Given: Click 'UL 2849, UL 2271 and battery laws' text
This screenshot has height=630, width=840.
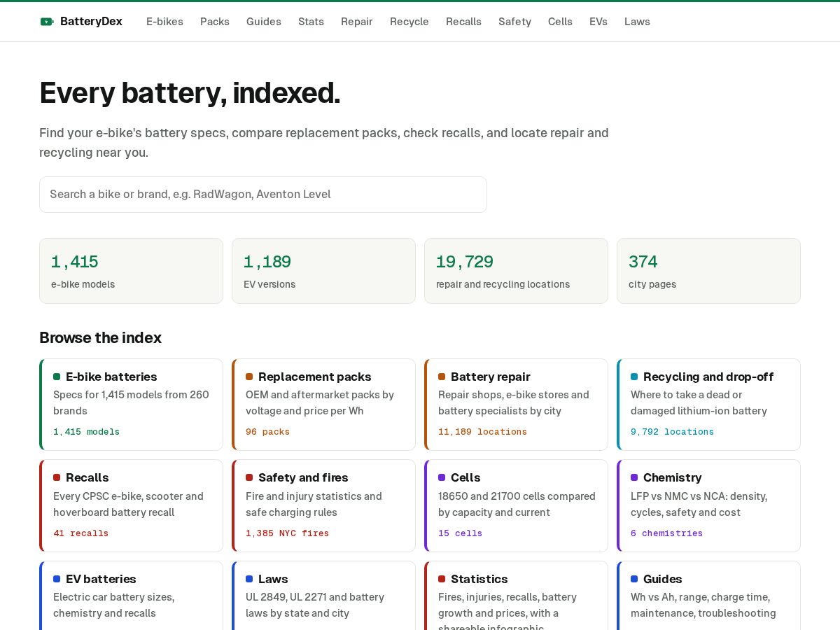Looking at the screenshot, I should pos(315,605).
